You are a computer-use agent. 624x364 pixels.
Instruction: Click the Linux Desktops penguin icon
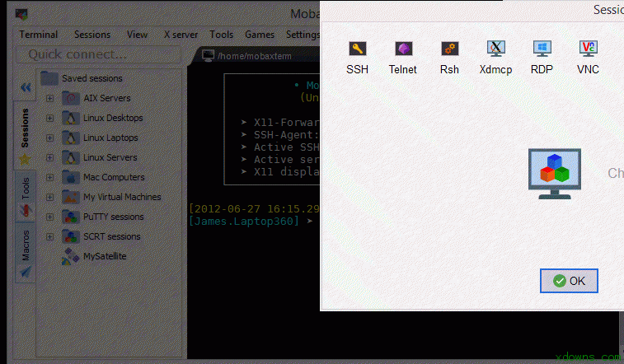click(71, 118)
